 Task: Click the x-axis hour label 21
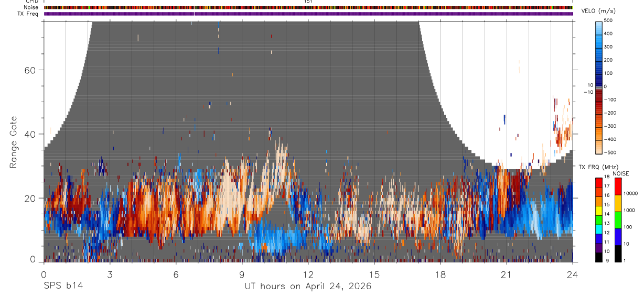(x=507, y=274)
